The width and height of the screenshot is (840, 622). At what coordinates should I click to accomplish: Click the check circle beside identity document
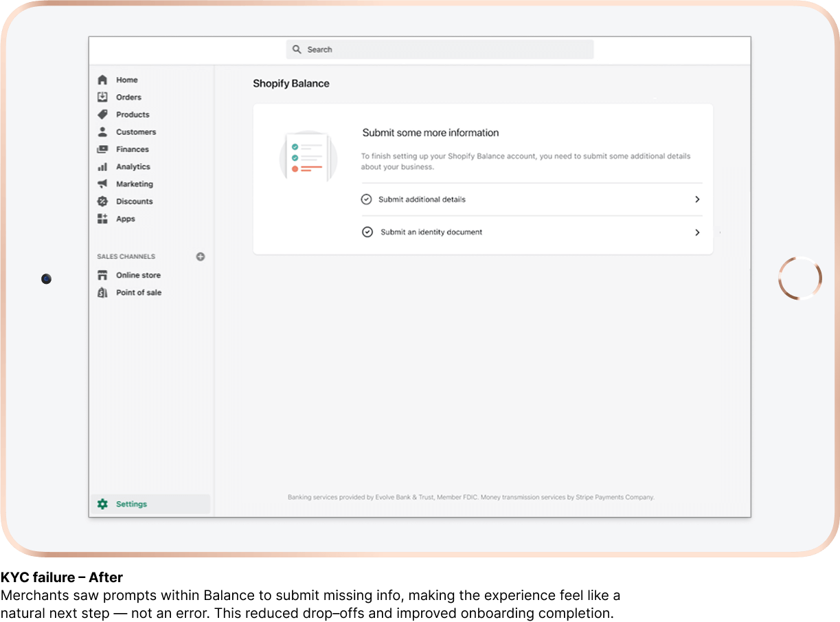coord(367,232)
